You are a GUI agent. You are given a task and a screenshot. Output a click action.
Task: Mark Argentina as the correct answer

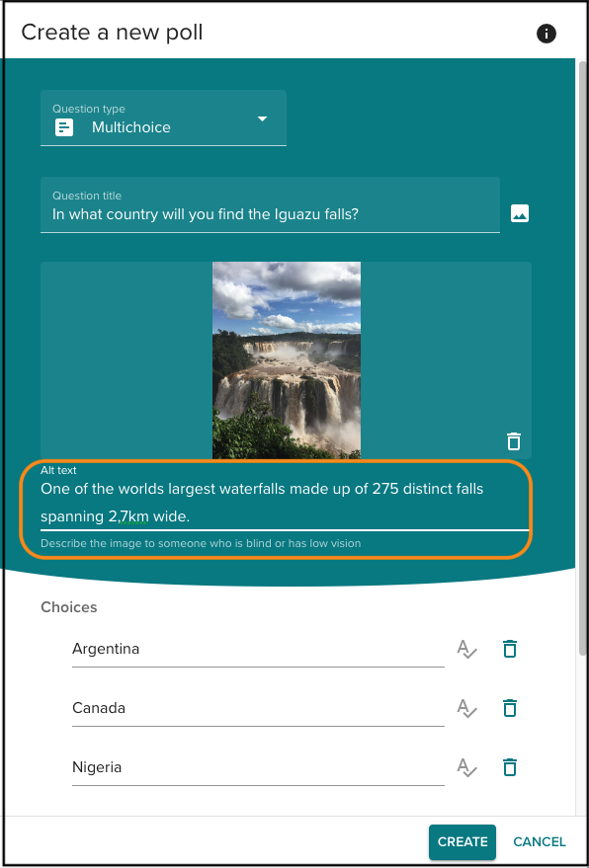(466, 649)
